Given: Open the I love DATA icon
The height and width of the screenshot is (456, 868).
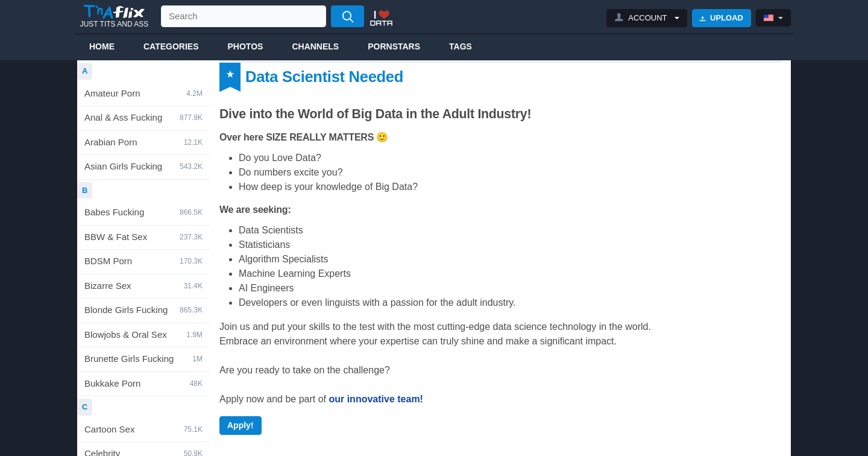Looking at the screenshot, I should [x=381, y=17].
